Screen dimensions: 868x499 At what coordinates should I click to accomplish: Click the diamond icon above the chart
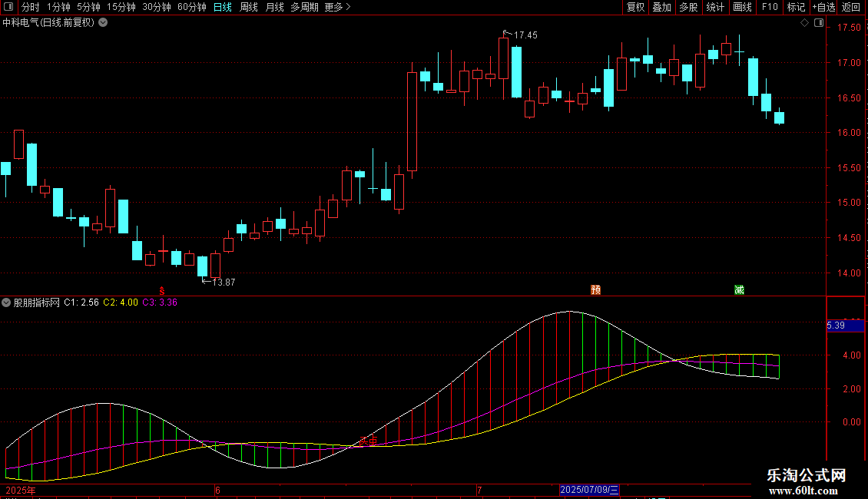(804, 23)
